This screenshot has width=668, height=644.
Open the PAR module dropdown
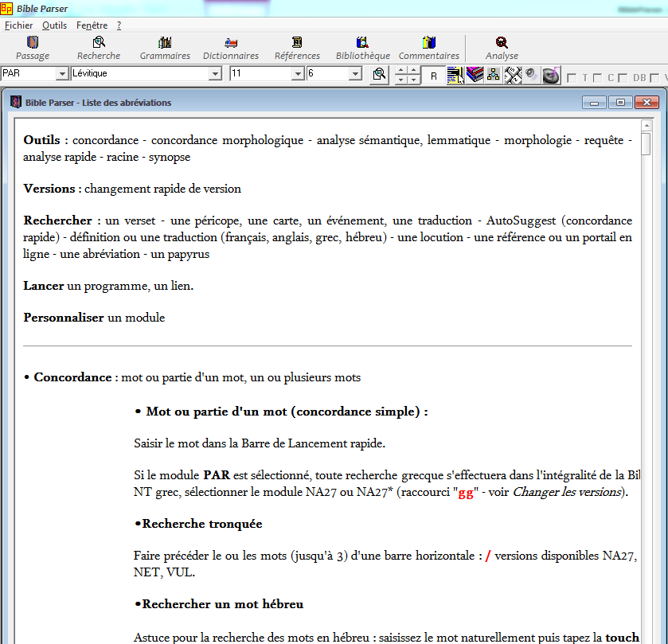62,74
